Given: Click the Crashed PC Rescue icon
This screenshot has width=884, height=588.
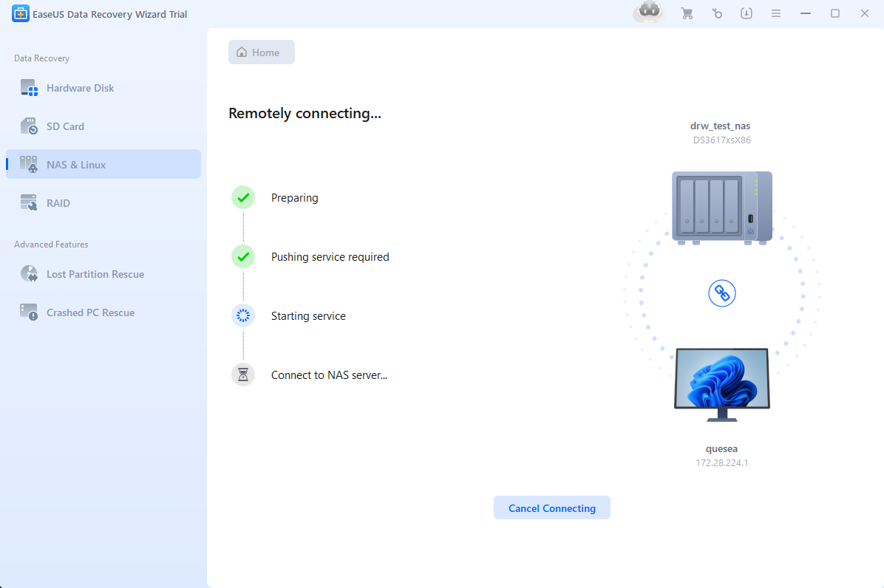Looking at the screenshot, I should click(x=29, y=312).
